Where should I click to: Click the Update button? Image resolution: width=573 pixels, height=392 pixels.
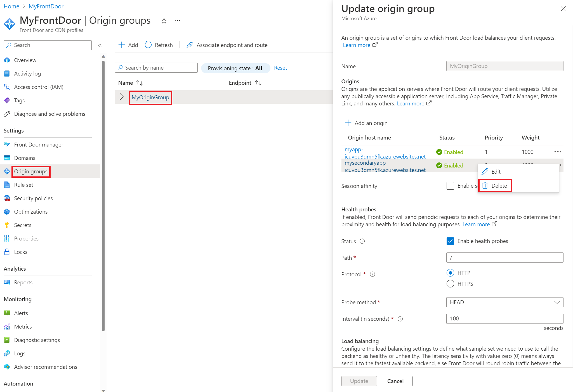[359, 381]
